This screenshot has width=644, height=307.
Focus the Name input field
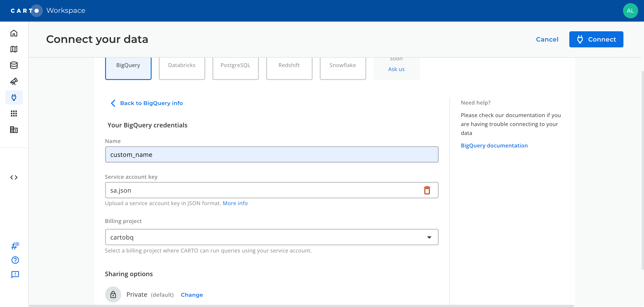(x=271, y=155)
